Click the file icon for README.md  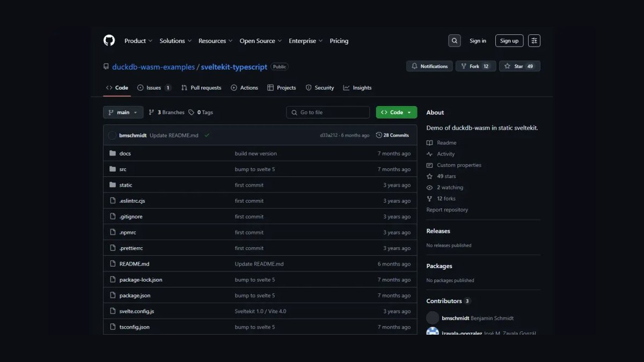[113, 264]
